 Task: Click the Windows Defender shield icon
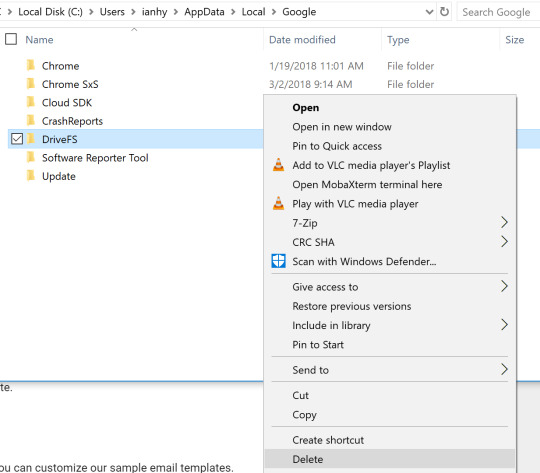pos(278,261)
